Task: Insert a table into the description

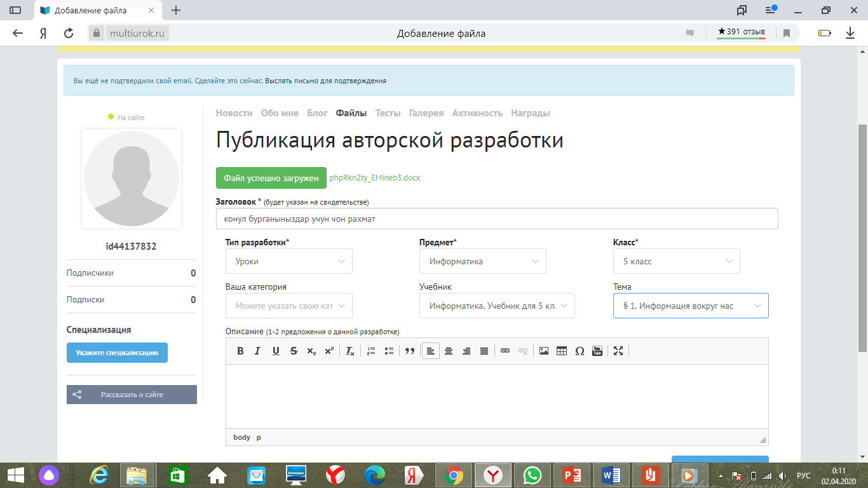Action: coord(562,351)
